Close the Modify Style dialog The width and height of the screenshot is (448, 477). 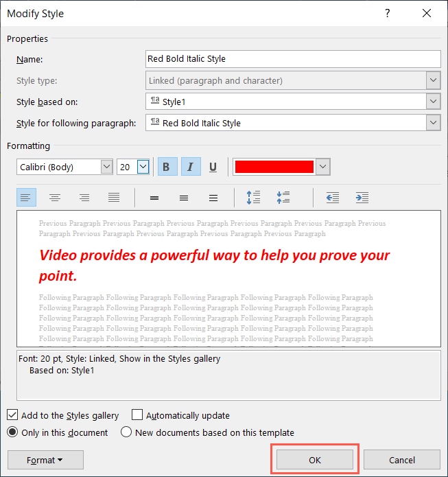click(x=427, y=13)
